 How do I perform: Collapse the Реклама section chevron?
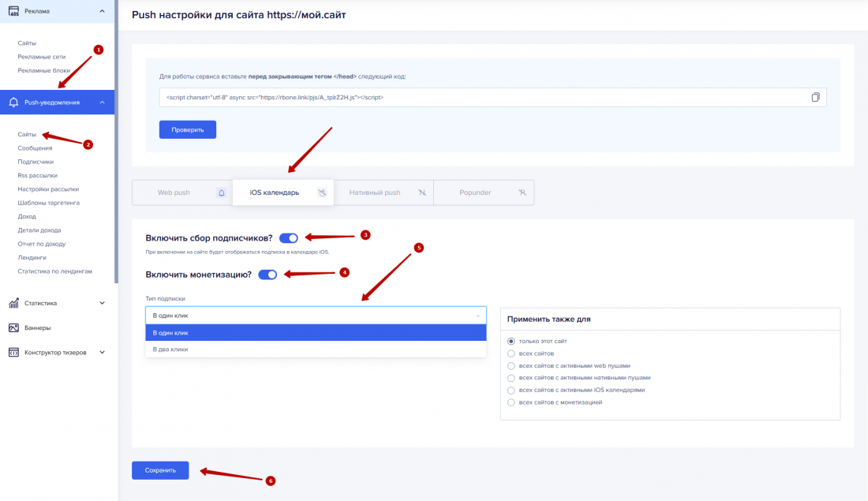[102, 11]
